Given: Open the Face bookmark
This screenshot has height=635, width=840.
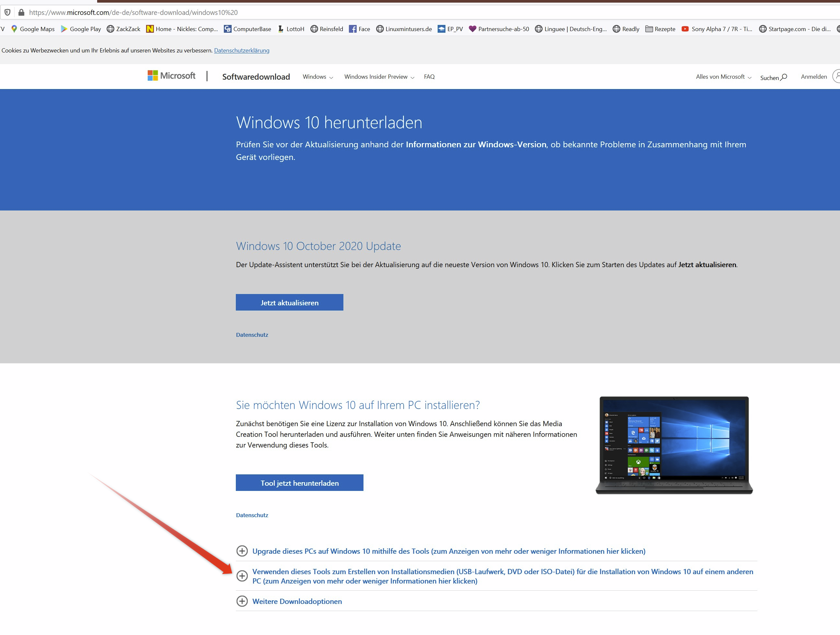Looking at the screenshot, I should coord(359,29).
